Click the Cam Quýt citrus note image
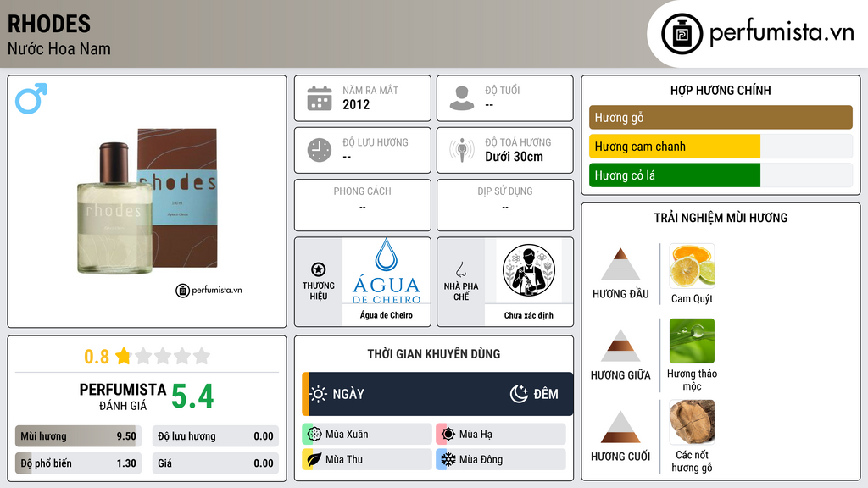The width and height of the screenshot is (868, 488). [692, 266]
